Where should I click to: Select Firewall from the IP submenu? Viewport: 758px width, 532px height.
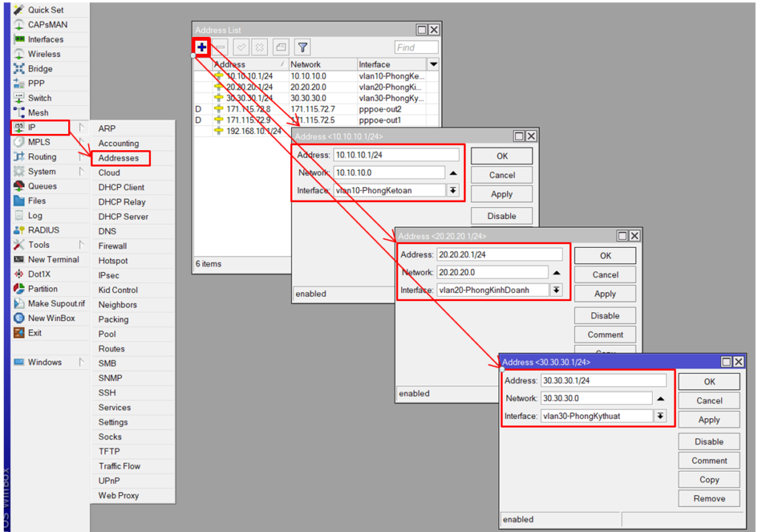113,246
